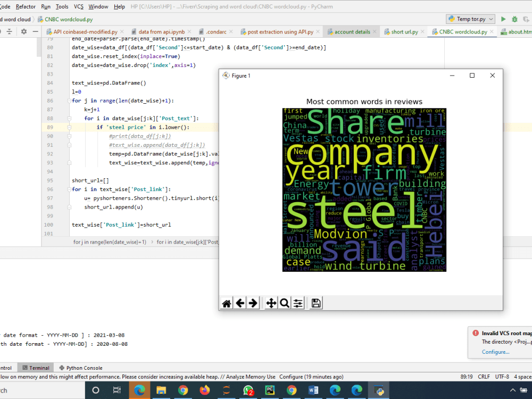The width and height of the screenshot is (532, 399).
Task: Open the Python Console tool window
Action: pos(81,368)
